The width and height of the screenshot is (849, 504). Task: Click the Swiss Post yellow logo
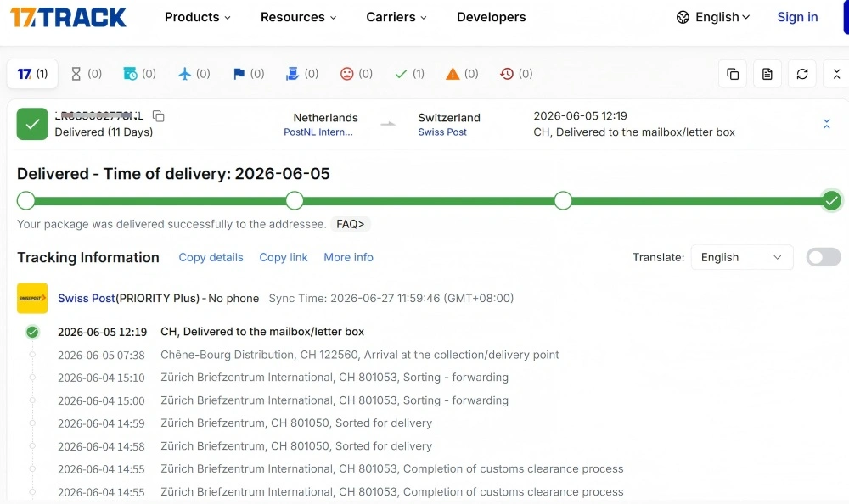pyautogui.click(x=32, y=299)
